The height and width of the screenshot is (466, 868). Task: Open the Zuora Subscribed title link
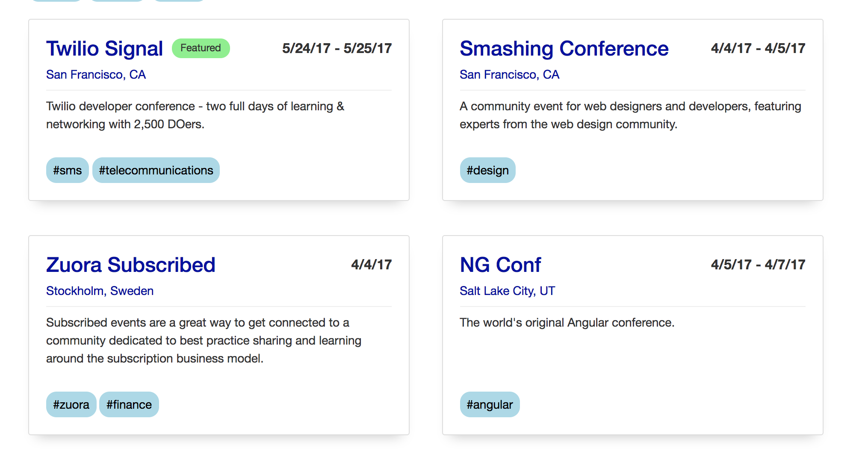point(130,265)
